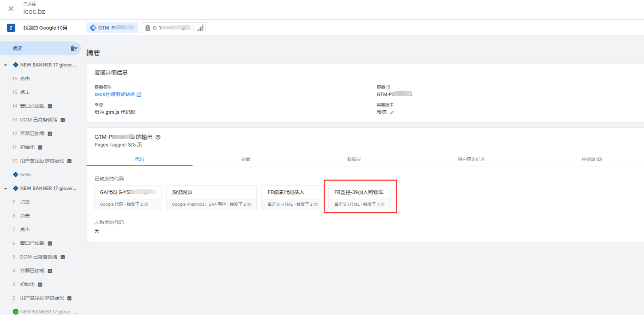The height and width of the screenshot is (315, 644).
Task: Collapse the second NEW BANNER 17 glove group
Action: tap(6, 188)
